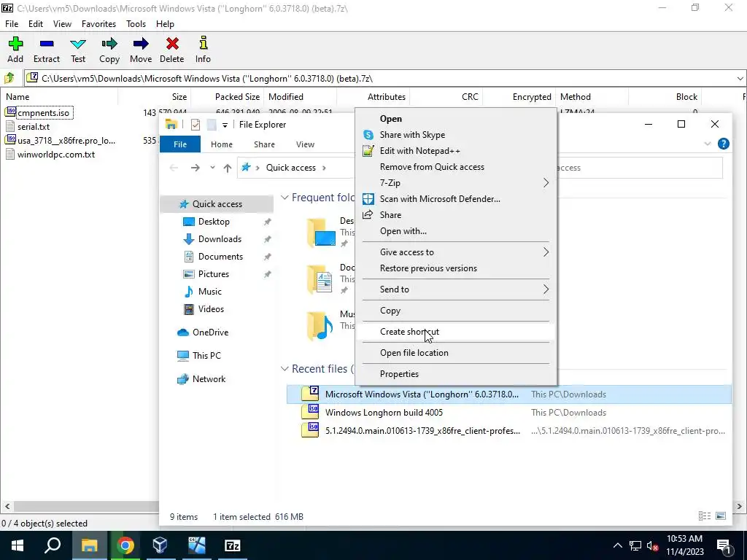This screenshot has height=560, width=747.
Task: Sort by the CRC column header
Action: coord(469,97)
